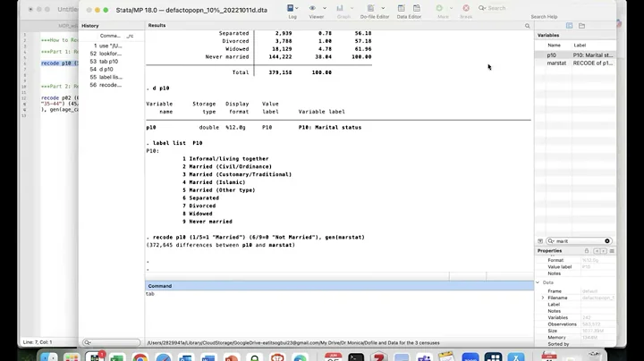644x361 pixels.
Task: Click the red Break button
Action: click(466, 8)
